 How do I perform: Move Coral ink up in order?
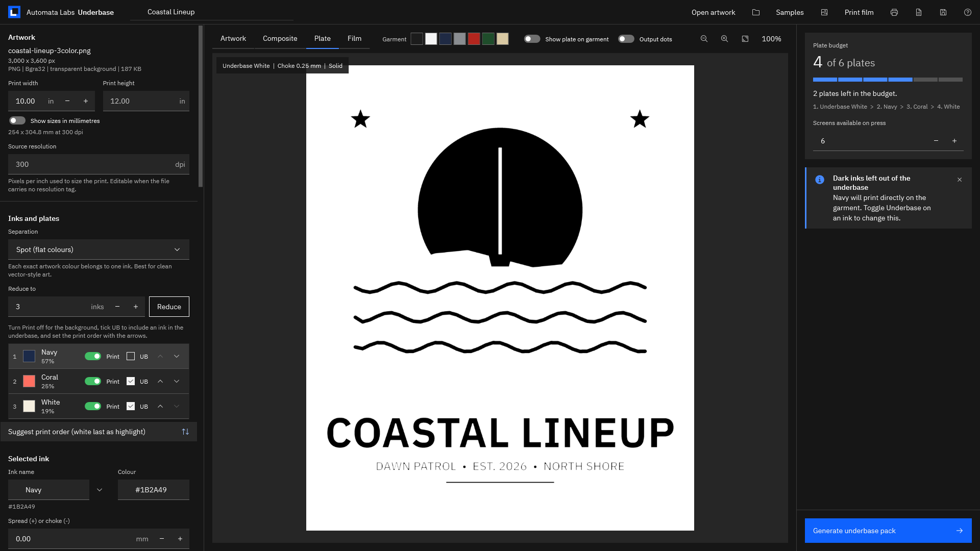pos(160,381)
